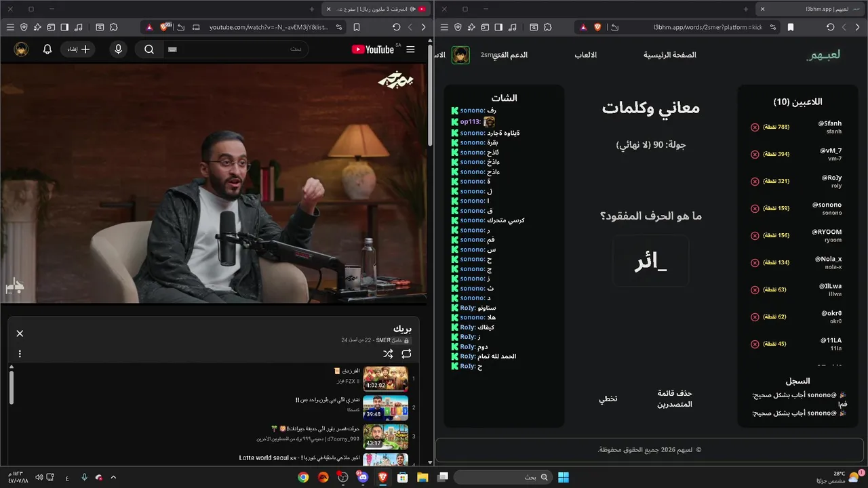The image size is (868, 488).
Task: Click taskbar search box
Action: coord(502,477)
